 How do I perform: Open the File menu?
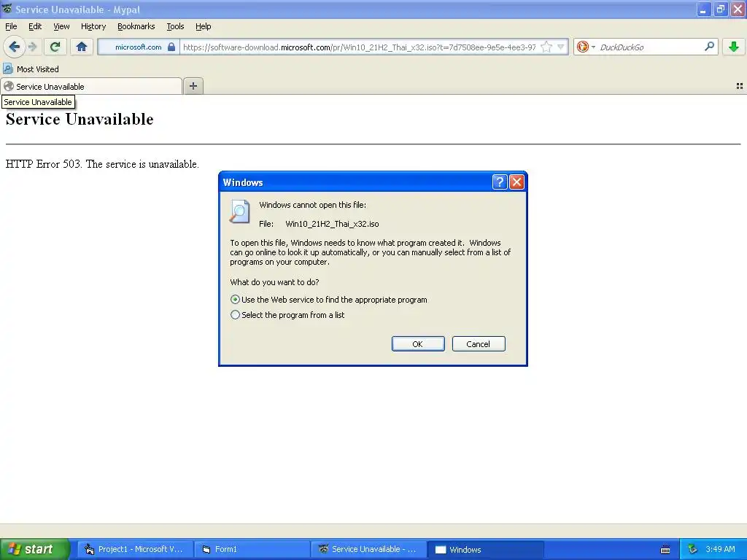pos(11,26)
